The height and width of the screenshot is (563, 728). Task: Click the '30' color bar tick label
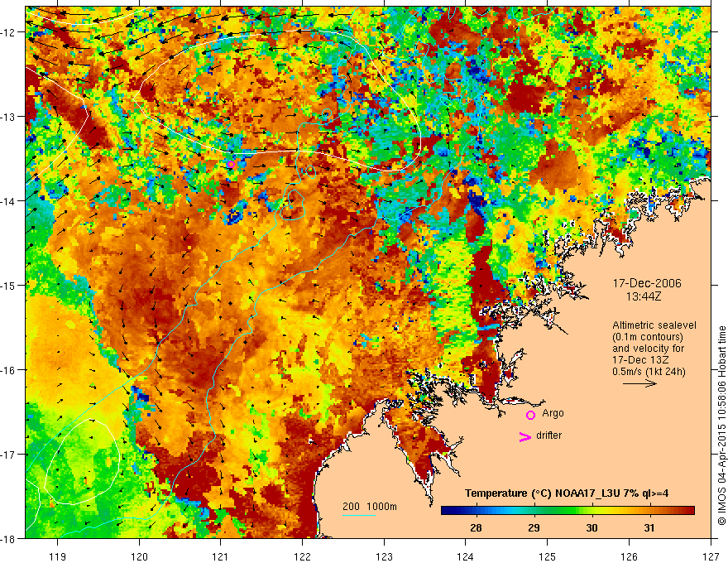coord(591,527)
